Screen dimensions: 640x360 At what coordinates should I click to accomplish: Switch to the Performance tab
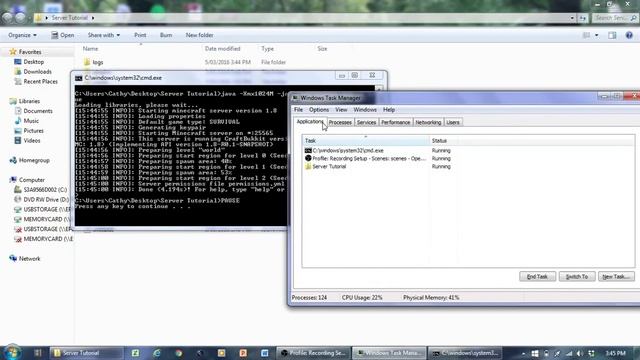tap(396, 122)
